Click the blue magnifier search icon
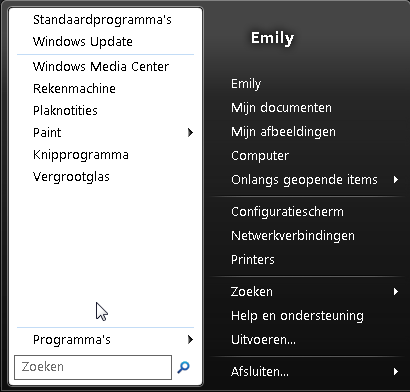The width and height of the screenshot is (410, 392). [x=183, y=367]
